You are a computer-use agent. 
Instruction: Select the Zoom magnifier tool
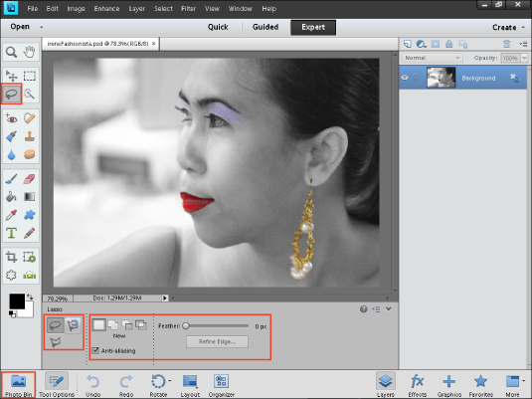(12, 52)
